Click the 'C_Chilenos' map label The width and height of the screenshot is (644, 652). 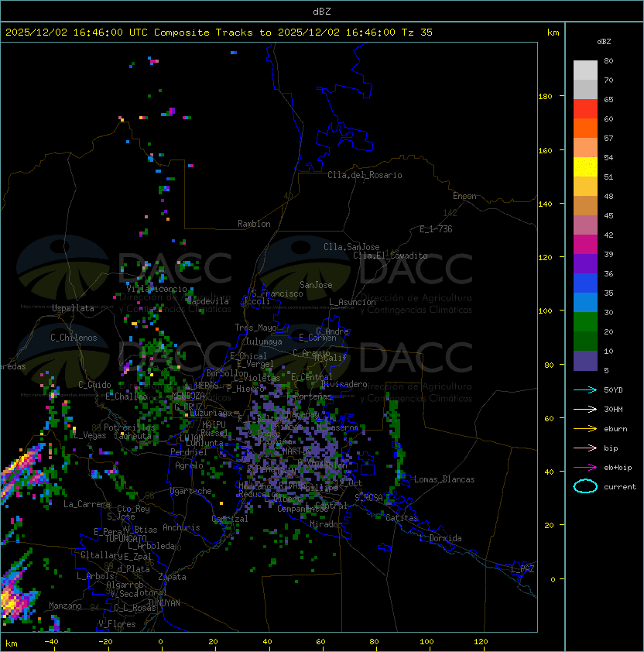click(x=74, y=338)
